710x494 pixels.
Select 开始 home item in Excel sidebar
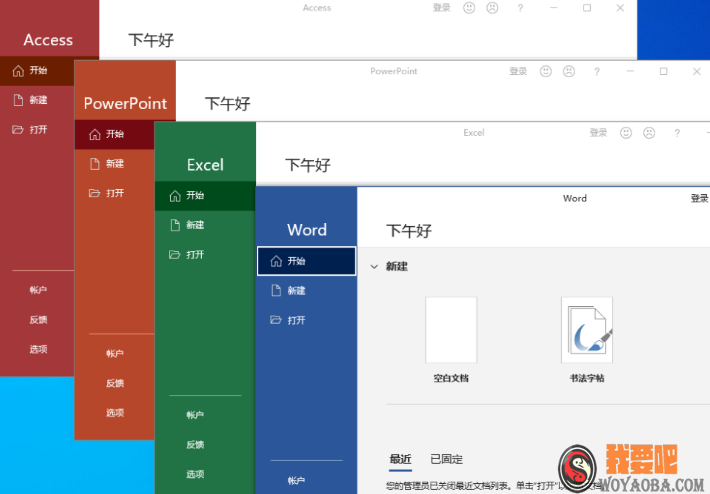pos(205,196)
